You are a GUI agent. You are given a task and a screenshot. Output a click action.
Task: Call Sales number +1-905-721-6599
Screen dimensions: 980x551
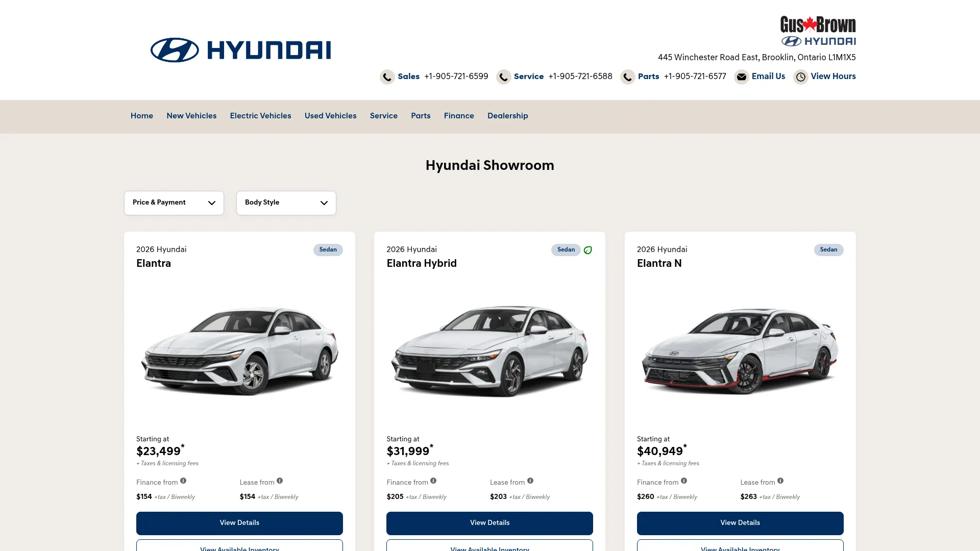click(x=456, y=77)
